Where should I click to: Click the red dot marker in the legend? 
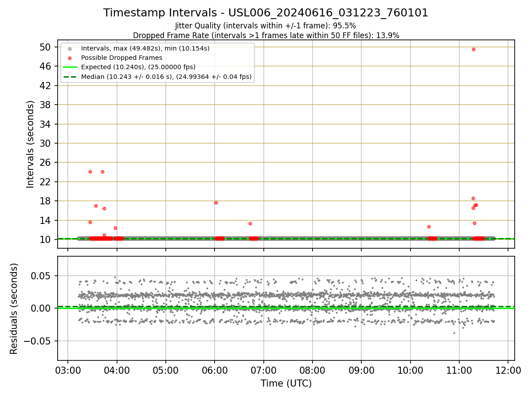tap(70, 58)
